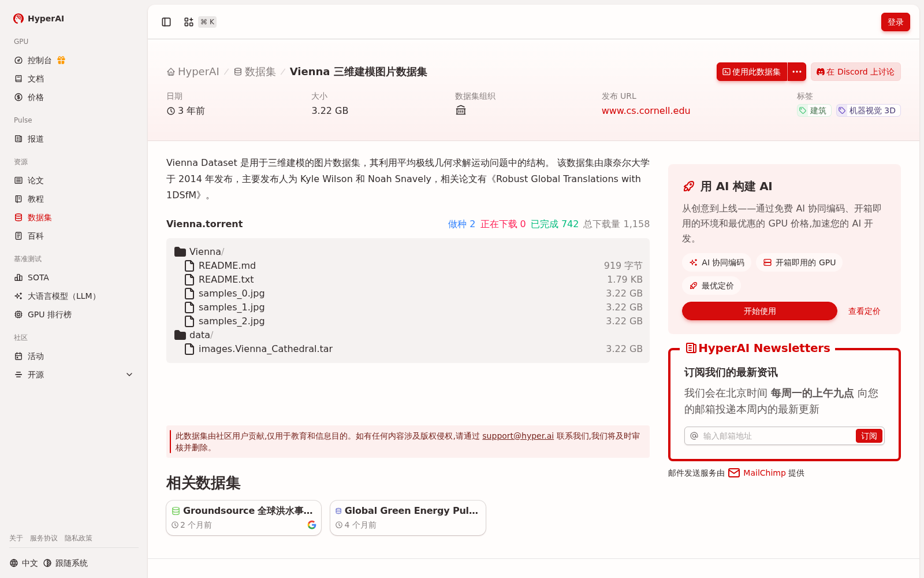Click AI 协同编码 chip
The image size is (924, 578).
[x=717, y=262]
